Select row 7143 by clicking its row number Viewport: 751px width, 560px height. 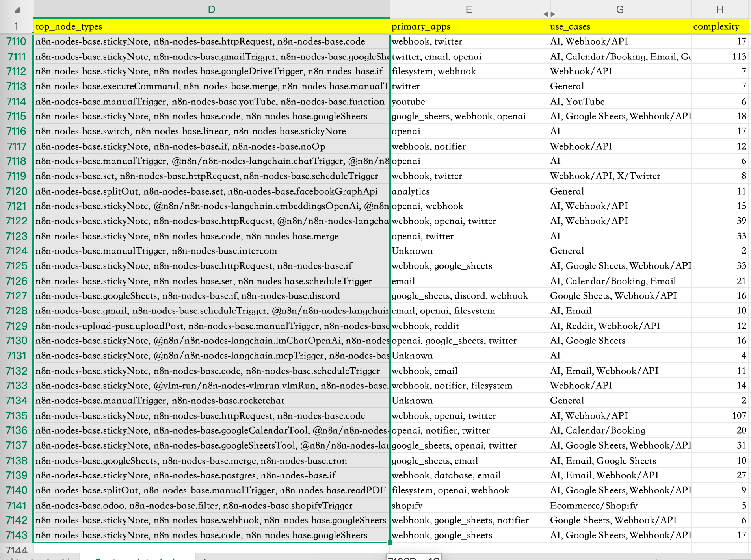16,535
